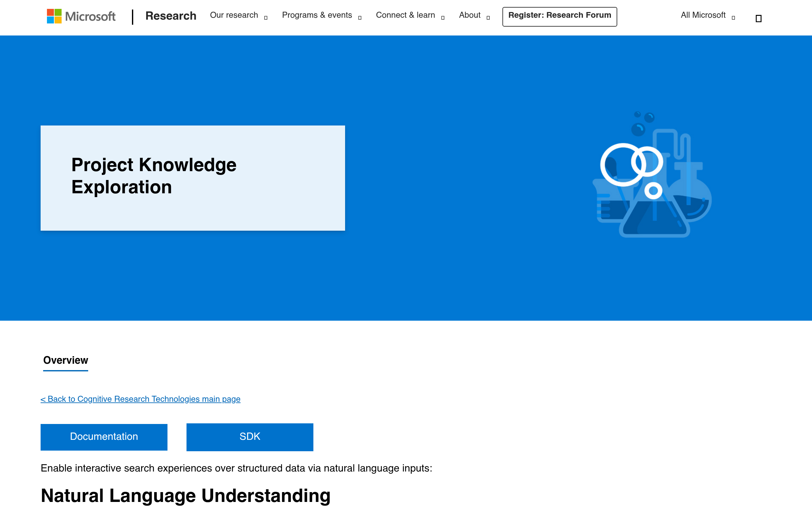Select the Connect & learn navigation item

(x=405, y=15)
